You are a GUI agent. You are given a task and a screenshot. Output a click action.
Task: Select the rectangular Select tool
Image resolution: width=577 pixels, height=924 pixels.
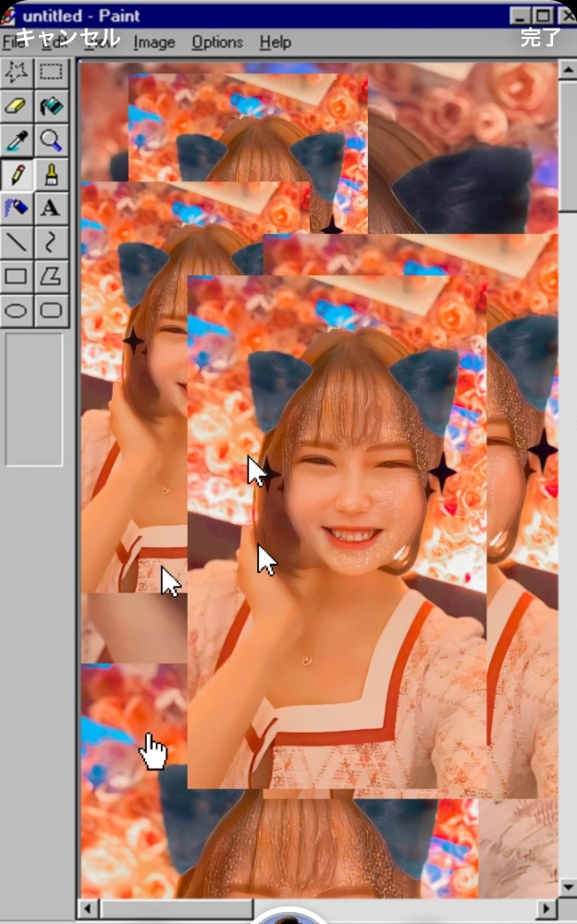pyautogui.click(x=51, y=72)
